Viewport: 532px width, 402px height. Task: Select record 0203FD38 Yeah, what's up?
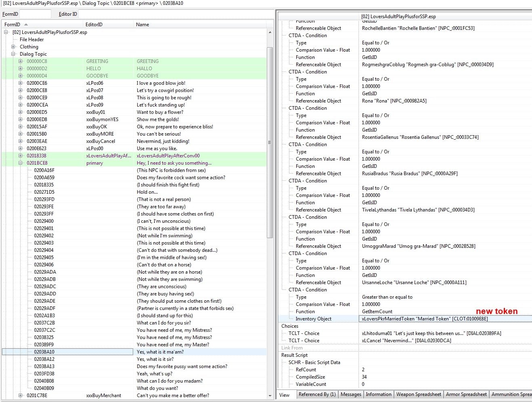click(134, 374)
